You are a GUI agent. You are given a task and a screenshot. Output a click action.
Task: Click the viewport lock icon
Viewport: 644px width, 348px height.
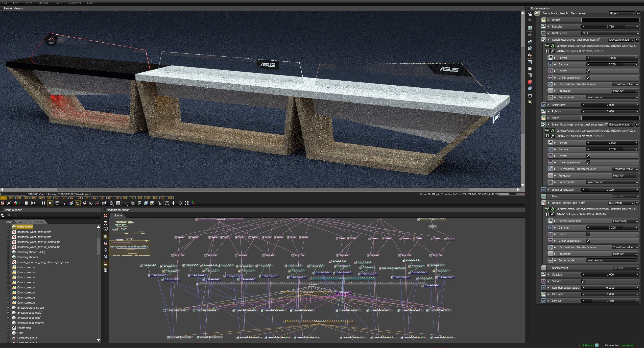(160, 203)
